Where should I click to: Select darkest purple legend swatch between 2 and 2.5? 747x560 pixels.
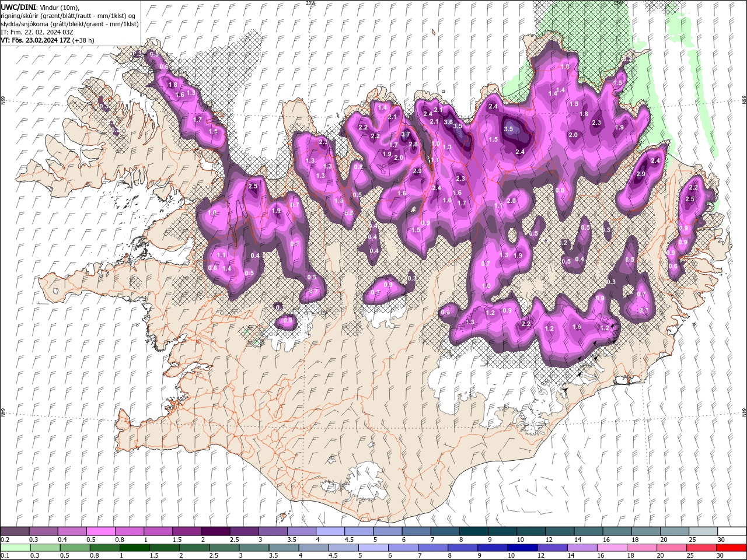(215, 531)
